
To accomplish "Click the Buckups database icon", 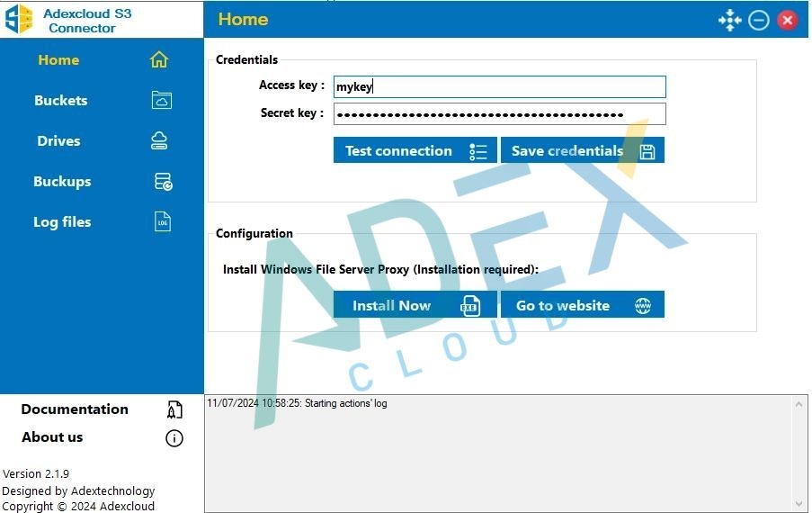I will point(164,182).
